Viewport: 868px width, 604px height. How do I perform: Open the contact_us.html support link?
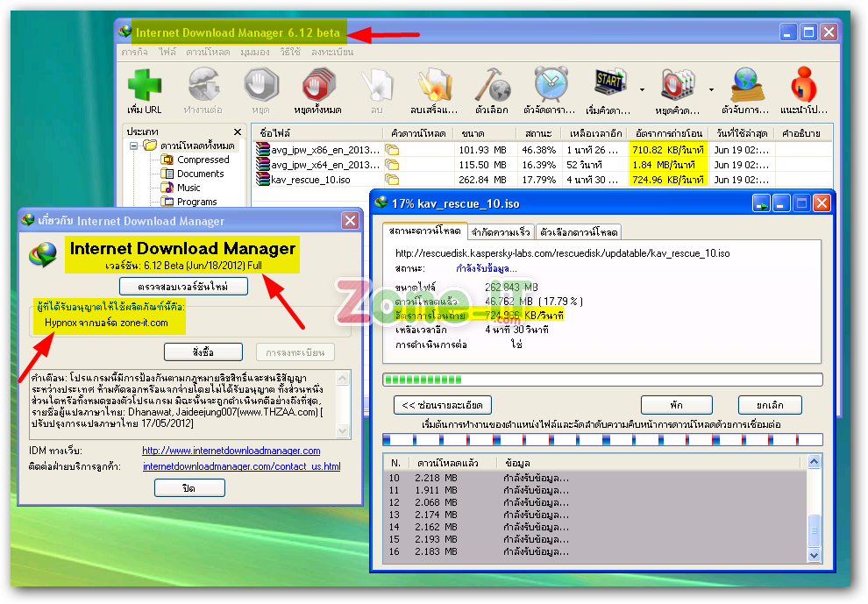(242, 466)
